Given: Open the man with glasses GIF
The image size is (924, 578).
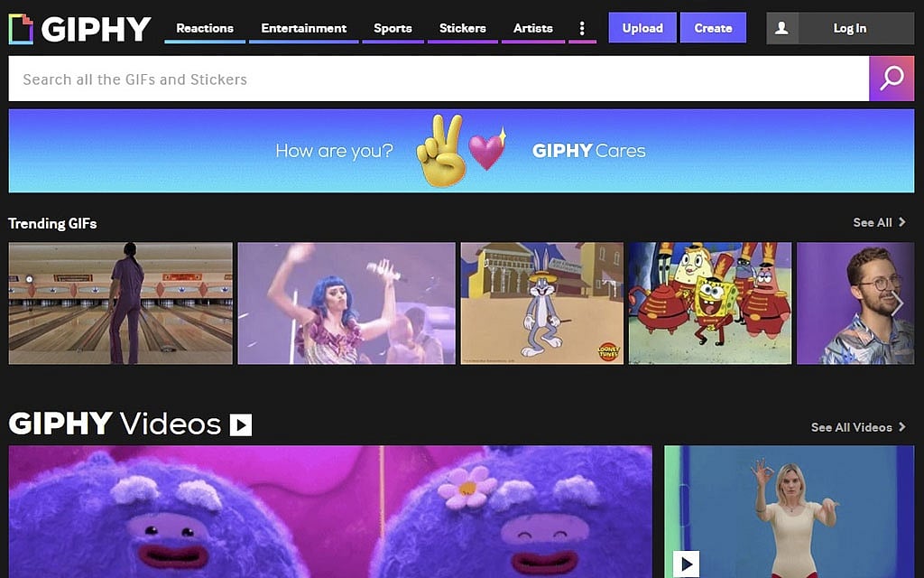Looking at the screenshot, I should pos(855,303).
